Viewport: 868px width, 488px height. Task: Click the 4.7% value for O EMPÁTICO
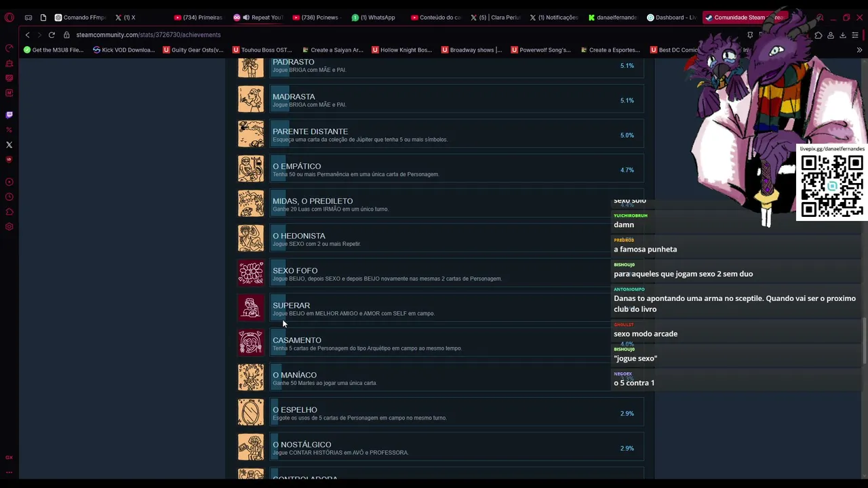point(627,170)
